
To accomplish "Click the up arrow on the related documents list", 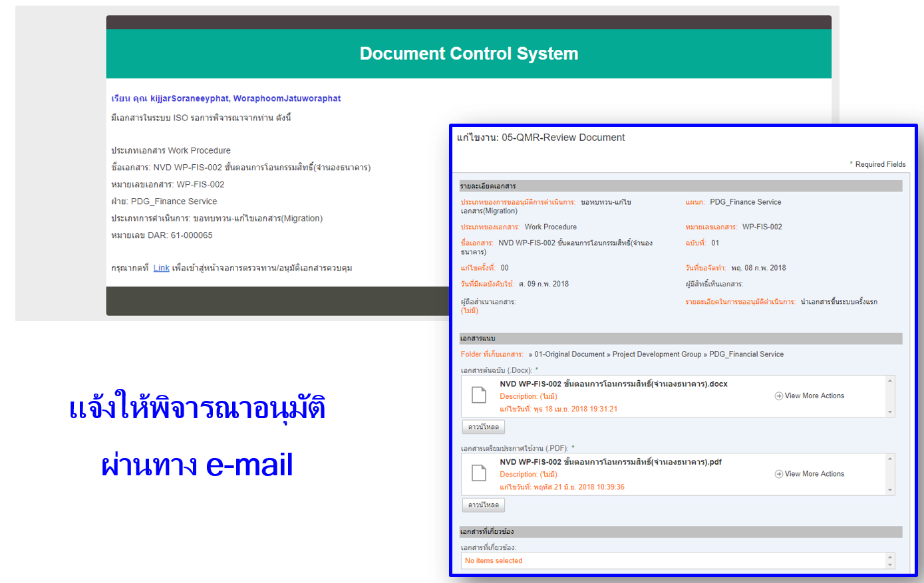I will tap(889, 556).
